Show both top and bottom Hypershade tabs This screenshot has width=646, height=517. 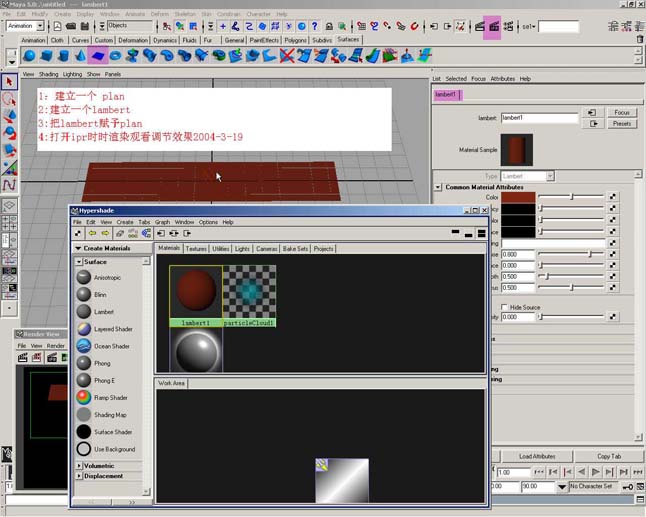(481, 233)
